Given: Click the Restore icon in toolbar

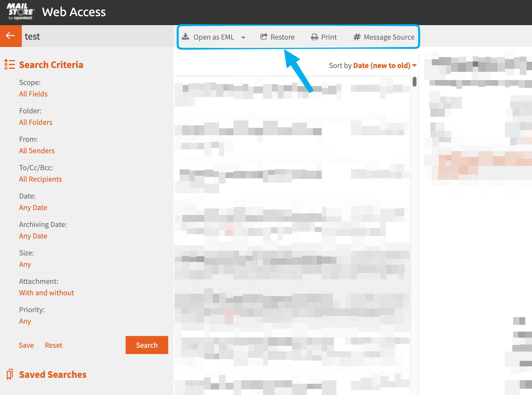Looking at the screenshot, I should coord(264,37).
